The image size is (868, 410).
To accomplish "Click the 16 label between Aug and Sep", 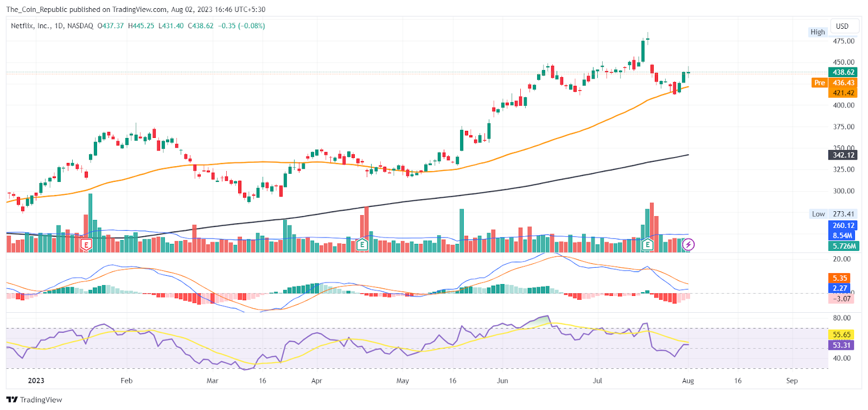I will click(738, 381).
